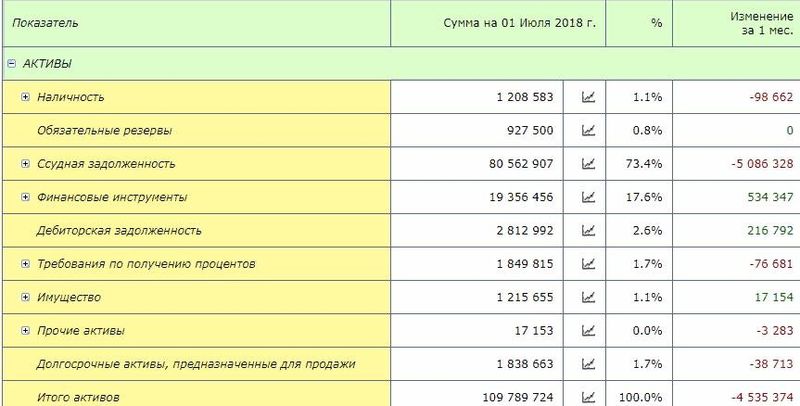Open chart icon for Имущество row
Screen dimensions: 800x406
pyautogui.click(x=588, y=297)
